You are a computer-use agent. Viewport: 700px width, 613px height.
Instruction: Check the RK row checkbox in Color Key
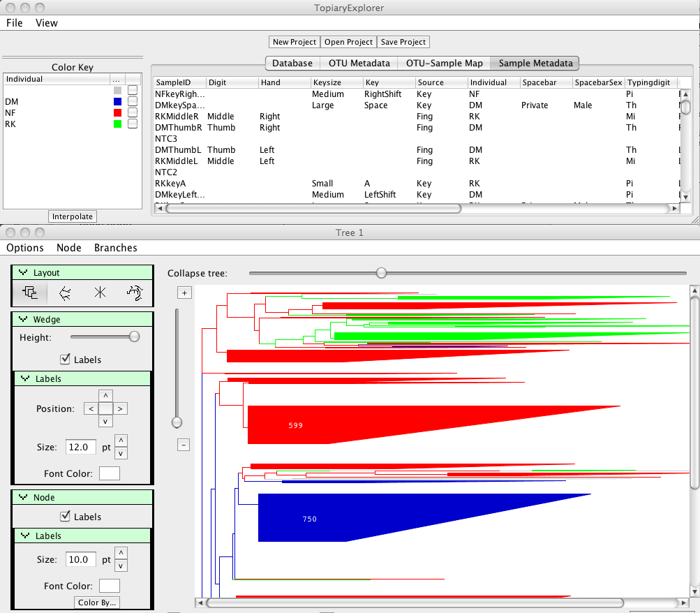pyautogui.click(x=133, y=124)
